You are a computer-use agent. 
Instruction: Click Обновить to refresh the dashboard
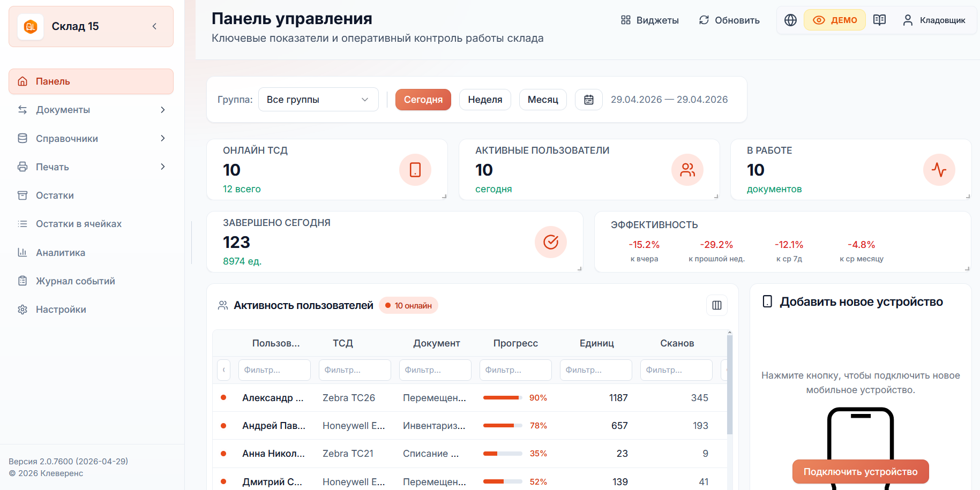[729, 20]
